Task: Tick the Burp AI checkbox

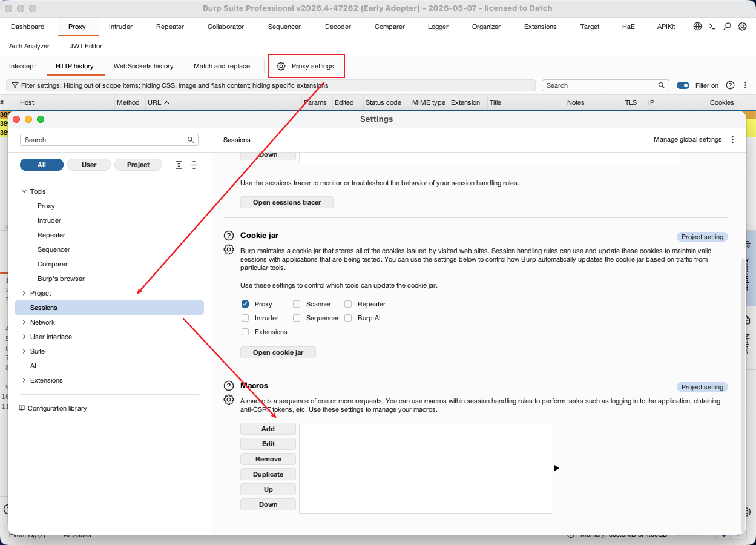Action: pos(348,318)
